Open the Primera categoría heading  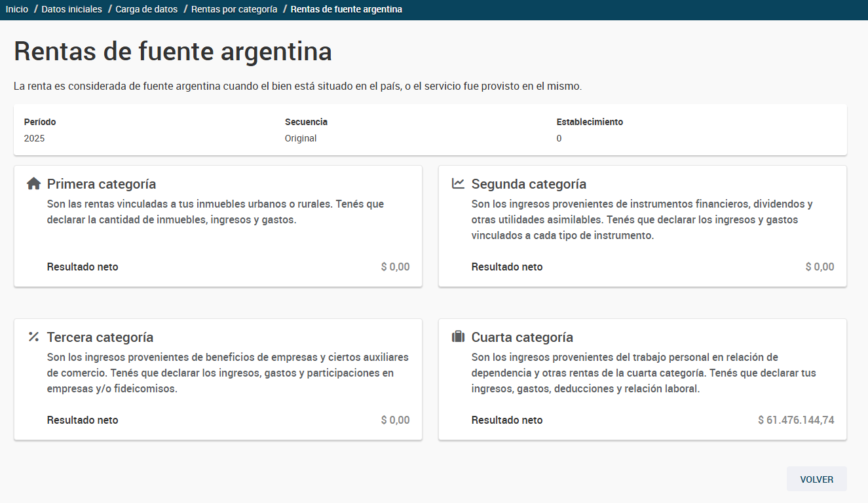102,184
